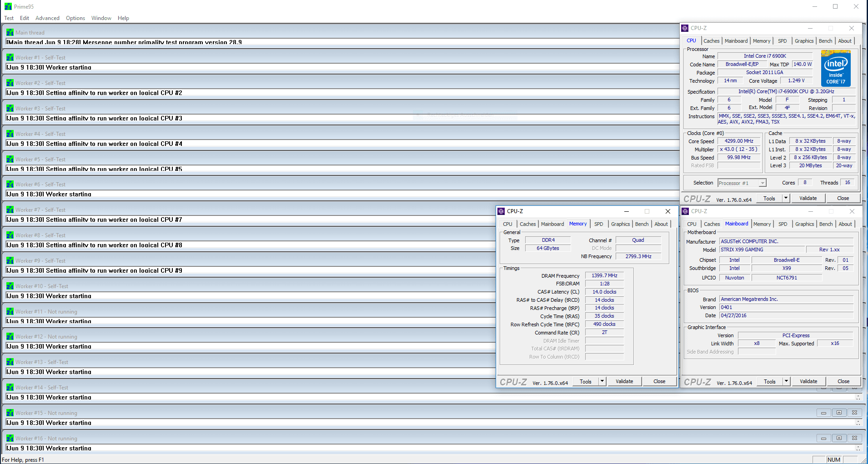Click the Worker #2 Self-Test window icon
Image resolution: width=868 pixels, height=464 pixels.
(10, 83)
